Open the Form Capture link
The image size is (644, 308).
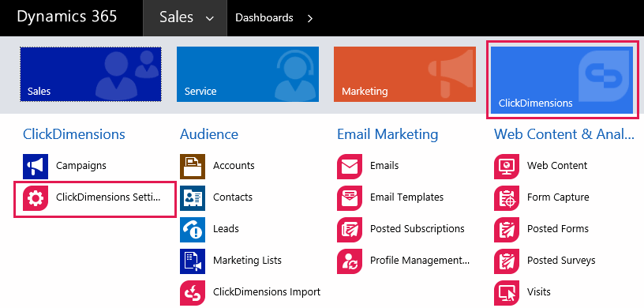tap(558, 197)
